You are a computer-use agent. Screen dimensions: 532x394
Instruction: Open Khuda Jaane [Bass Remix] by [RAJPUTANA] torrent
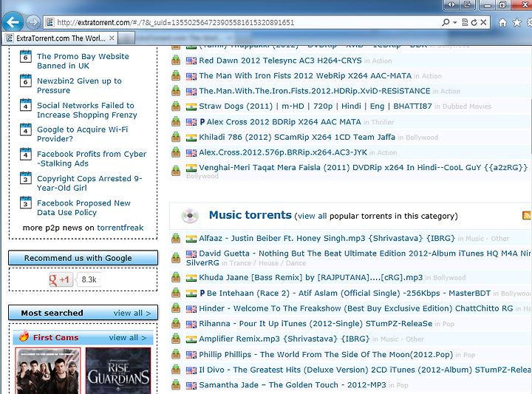tap(311, 278)
